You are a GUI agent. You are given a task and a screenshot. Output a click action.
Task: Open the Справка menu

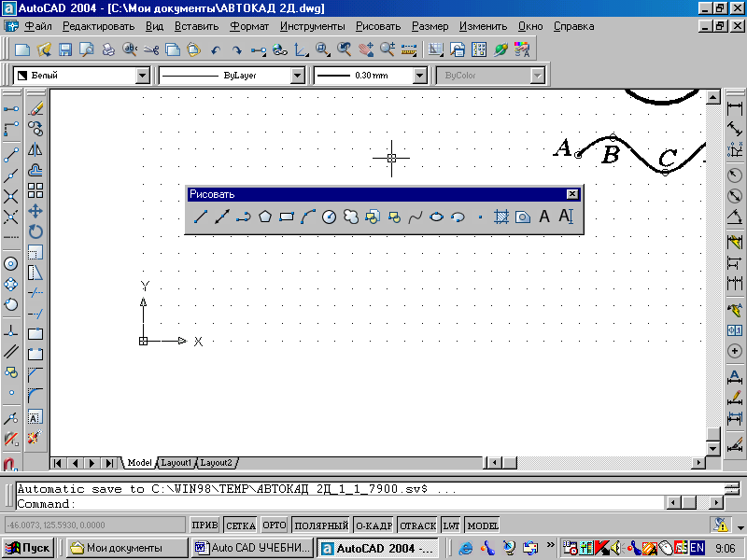click(573, 26)
